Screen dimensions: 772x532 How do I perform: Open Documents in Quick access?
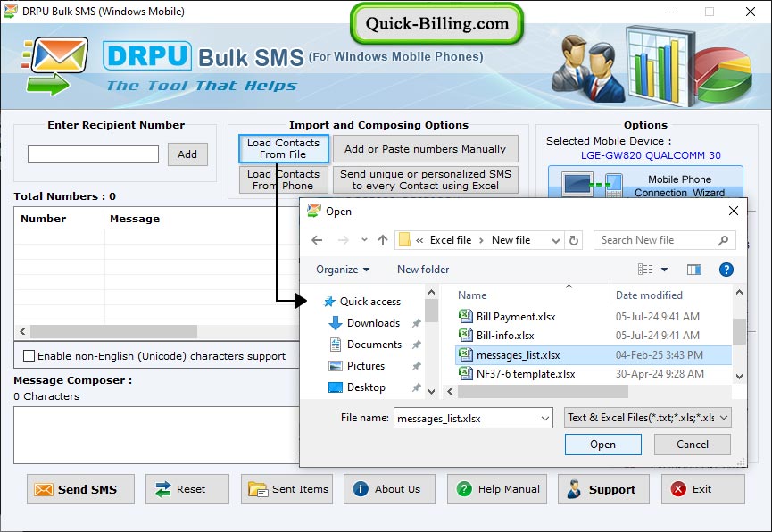point(374,345)
